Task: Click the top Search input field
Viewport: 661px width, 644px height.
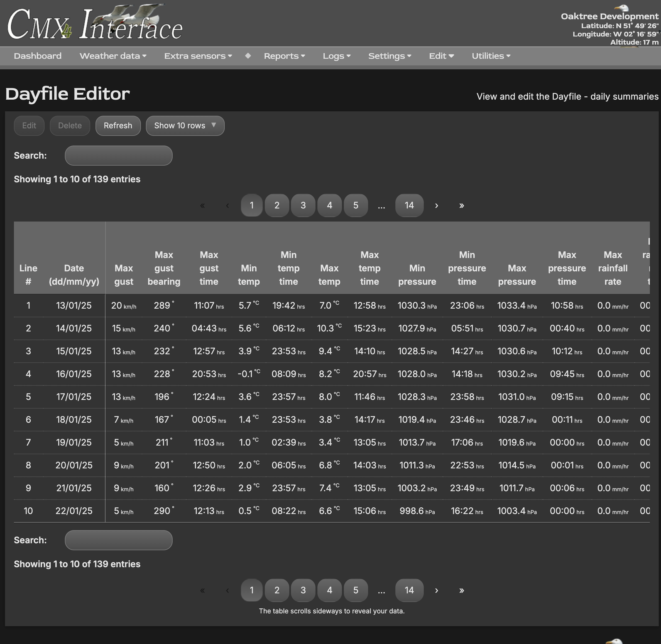Action: pos(118,156)
